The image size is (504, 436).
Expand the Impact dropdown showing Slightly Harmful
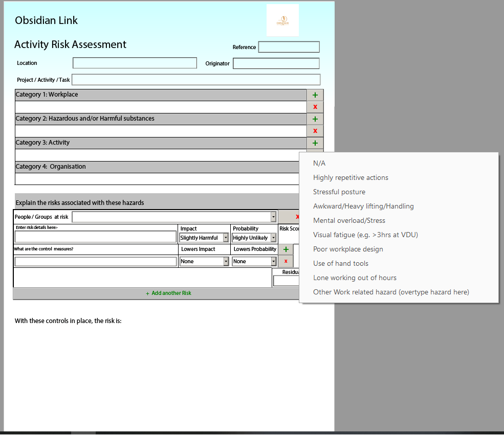(226, 238)
